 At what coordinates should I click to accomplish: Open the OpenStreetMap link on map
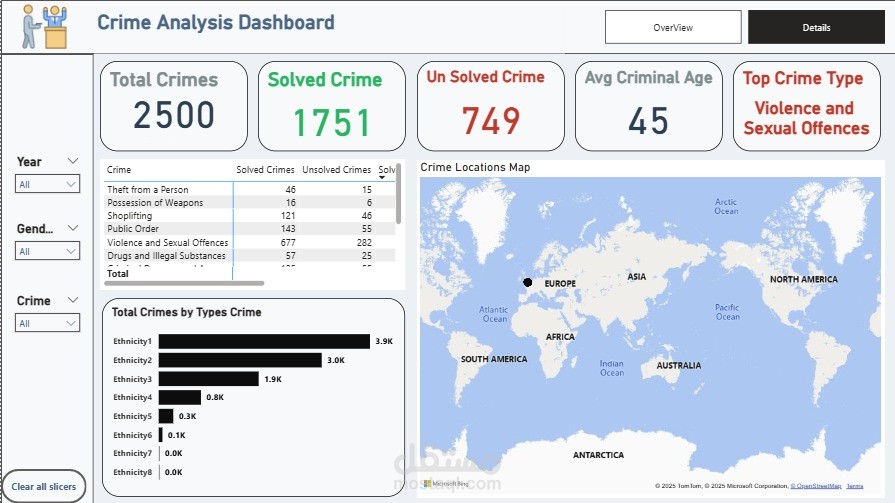[x=816, y=486]
